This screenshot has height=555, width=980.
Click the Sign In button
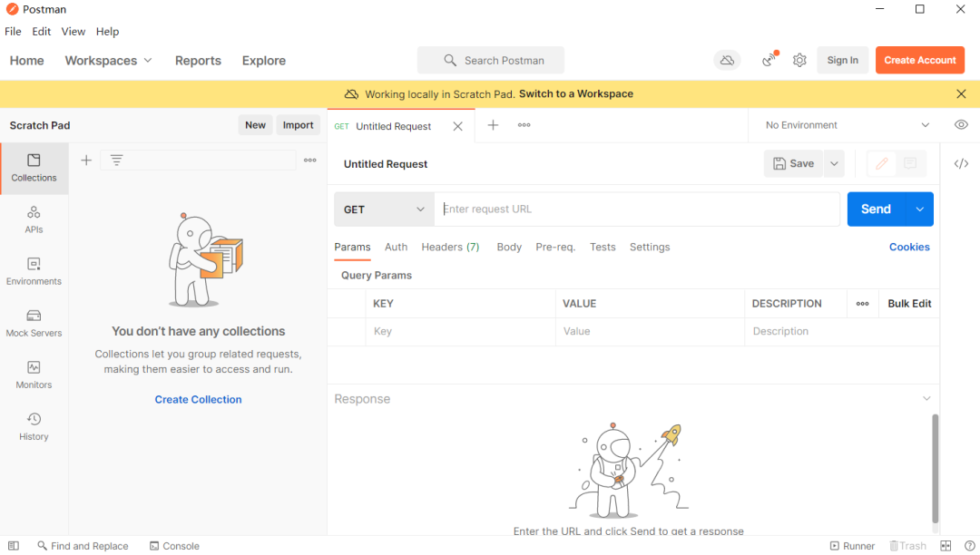842,60
